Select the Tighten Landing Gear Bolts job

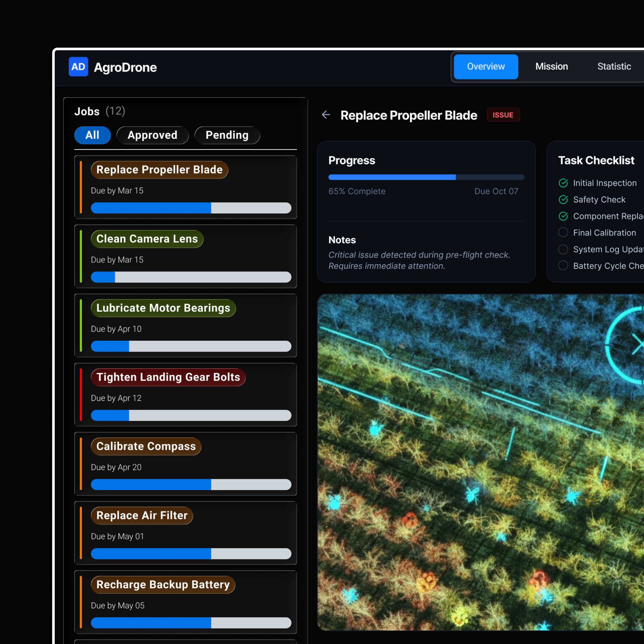[168, 377]
